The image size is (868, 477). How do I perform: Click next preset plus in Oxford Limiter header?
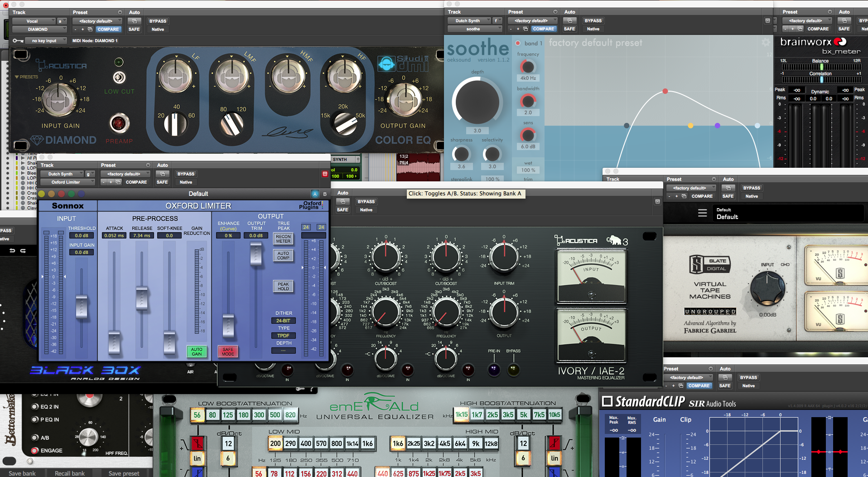point(111,182)
